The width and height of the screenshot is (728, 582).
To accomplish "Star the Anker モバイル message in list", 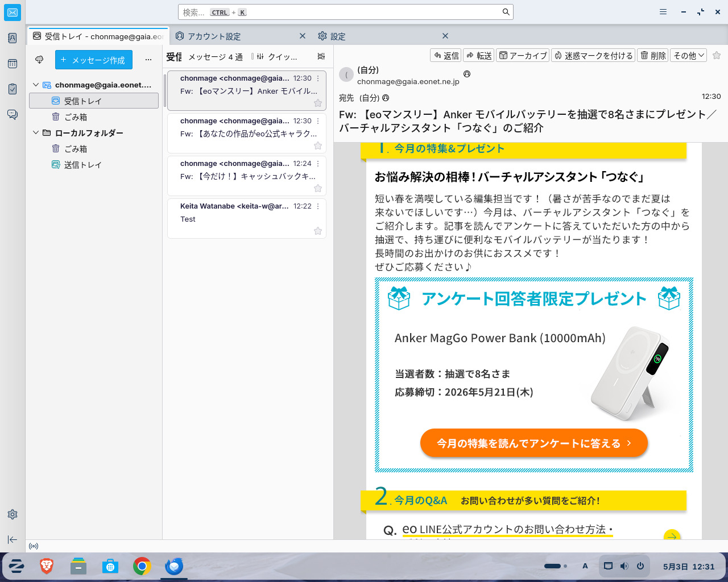I will pyautogui.click(x=318, y=103).
